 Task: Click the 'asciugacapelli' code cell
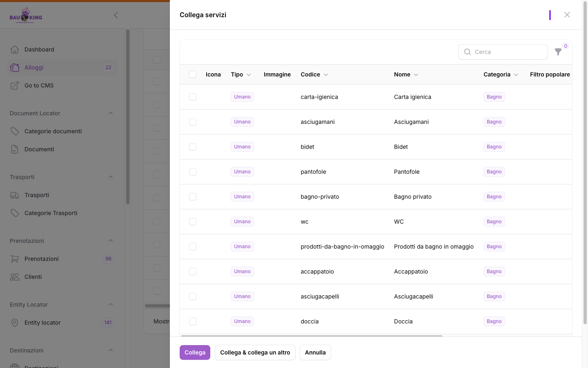pyautogui.click(x=320, y=296)
